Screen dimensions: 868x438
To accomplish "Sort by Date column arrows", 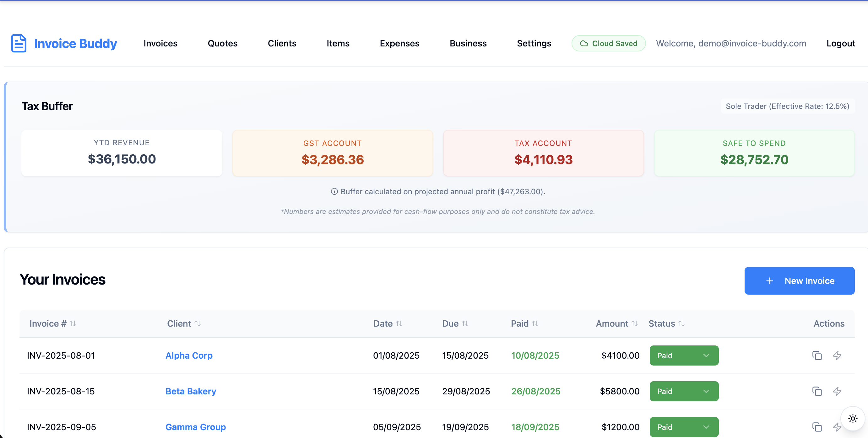I will click(399, 323).
